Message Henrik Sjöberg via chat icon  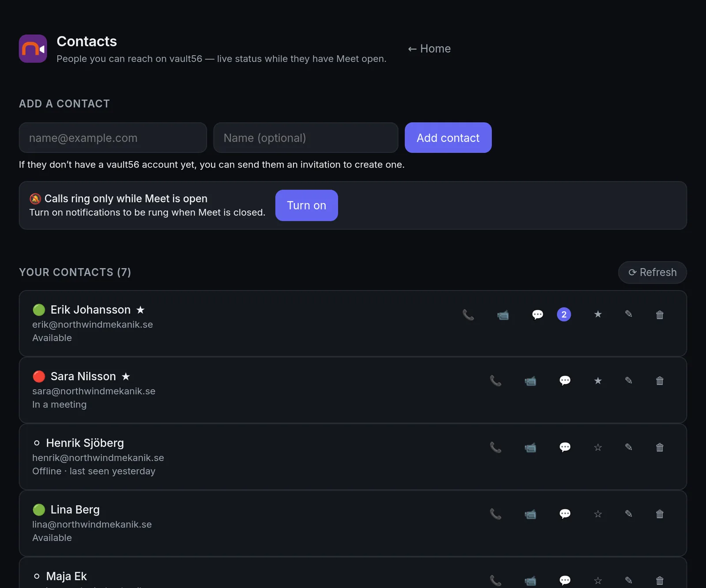click(x=565, y=447)
